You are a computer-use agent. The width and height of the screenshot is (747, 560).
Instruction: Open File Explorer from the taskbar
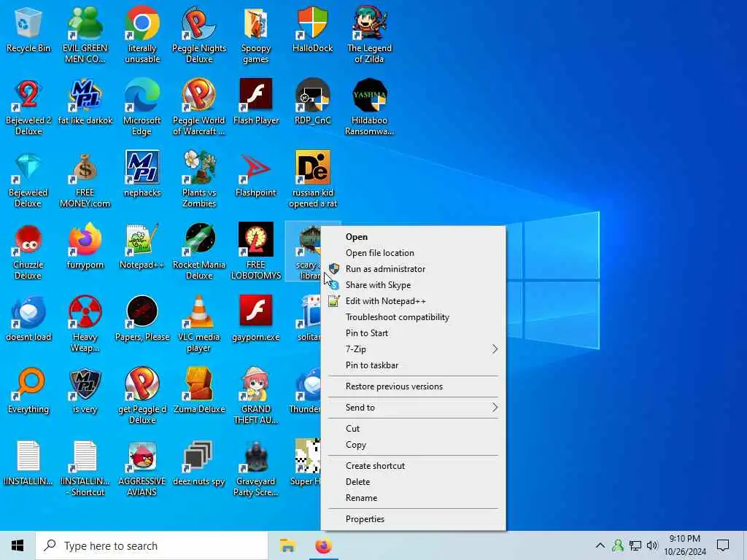[287, 545]
